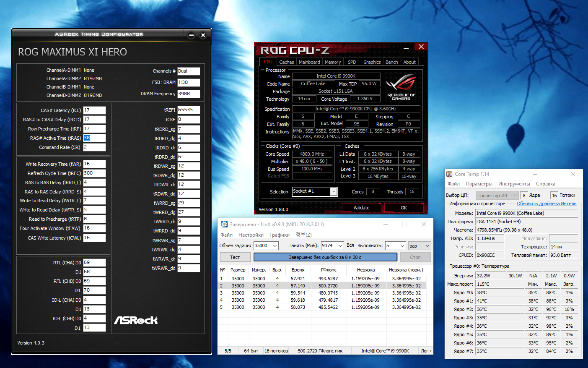Click the Core Speed value 4800.0 MHz
This screenshot has height=368, width=588.
pos(312,154)
